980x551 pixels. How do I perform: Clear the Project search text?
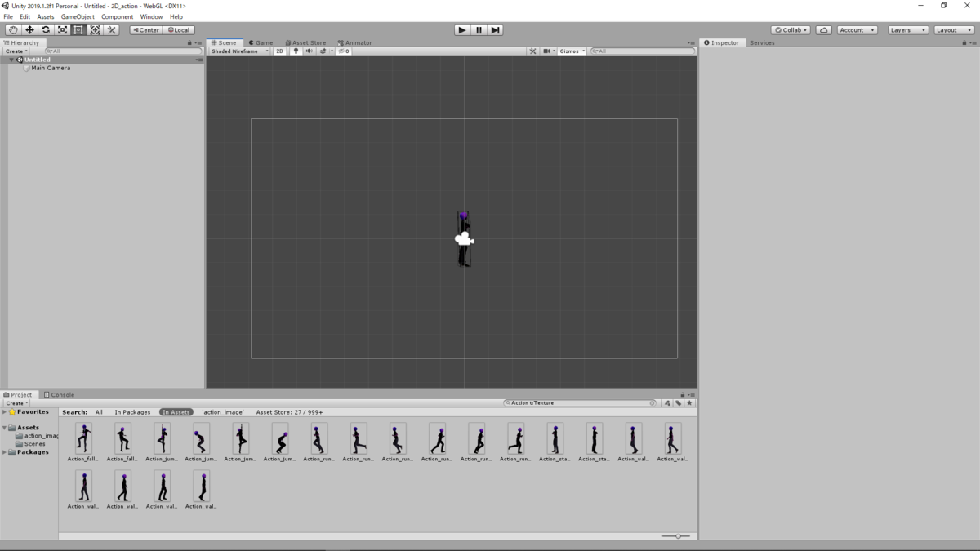pos(653,403)
